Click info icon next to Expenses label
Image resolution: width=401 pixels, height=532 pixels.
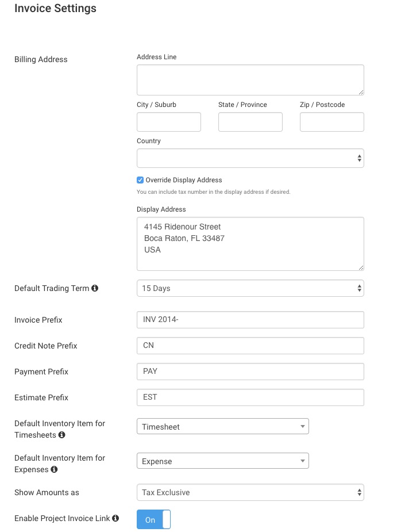pos(54,469)
